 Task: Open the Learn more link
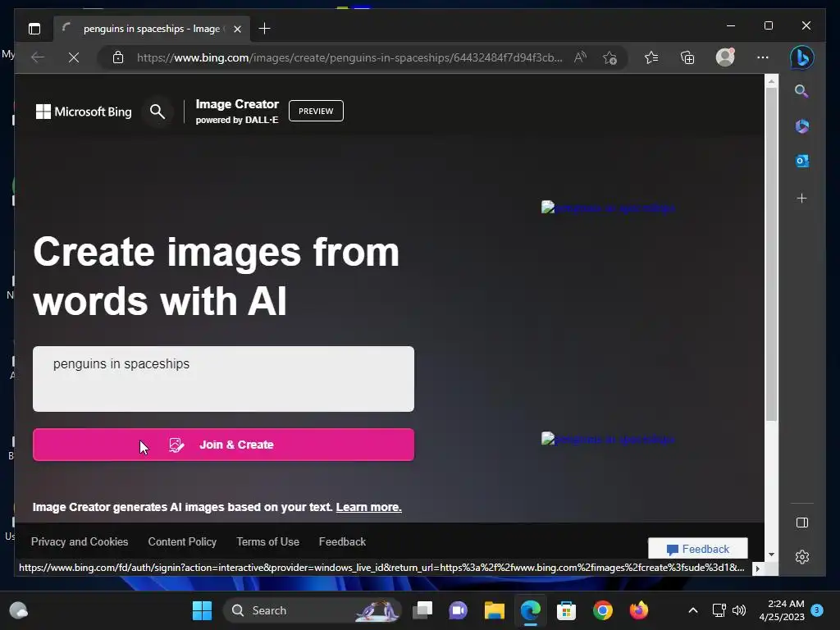(368, 507)
